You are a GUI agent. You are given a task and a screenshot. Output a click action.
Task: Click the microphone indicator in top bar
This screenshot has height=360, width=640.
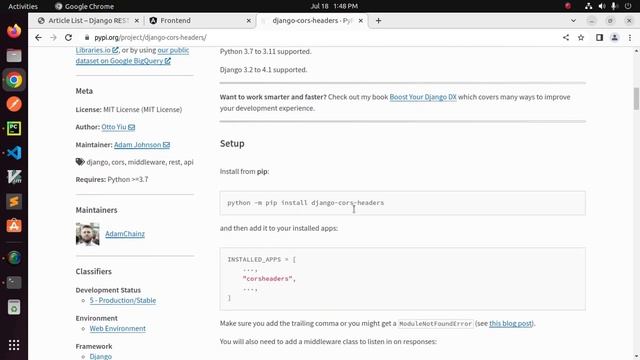pos(614,6)
